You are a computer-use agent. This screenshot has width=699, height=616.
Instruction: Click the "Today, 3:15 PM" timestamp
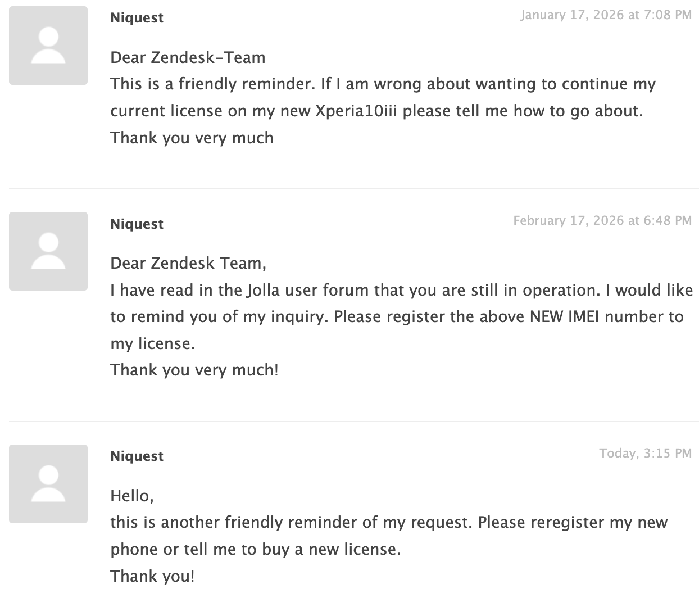(x=645, y=453)
